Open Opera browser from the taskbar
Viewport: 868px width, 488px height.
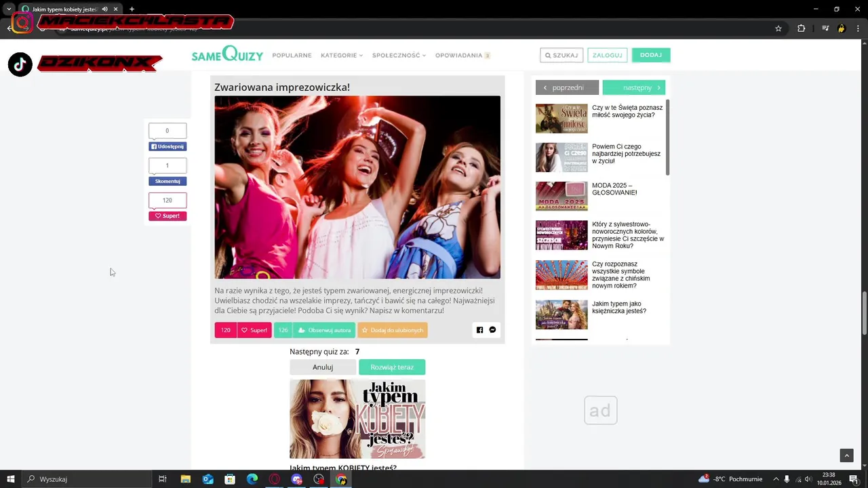275,479
